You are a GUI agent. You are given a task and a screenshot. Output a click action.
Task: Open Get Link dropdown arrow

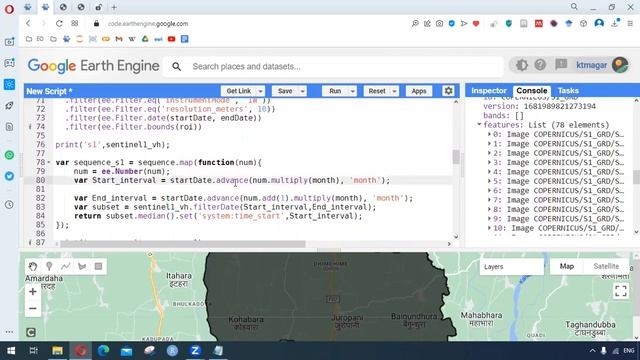pos(260,91)
